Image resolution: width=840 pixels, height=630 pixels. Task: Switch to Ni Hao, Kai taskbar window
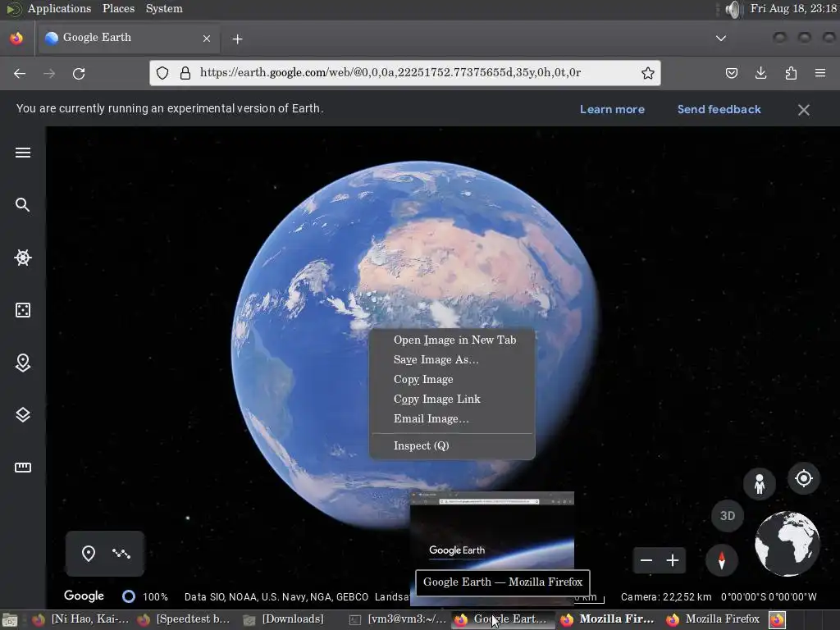81,620
